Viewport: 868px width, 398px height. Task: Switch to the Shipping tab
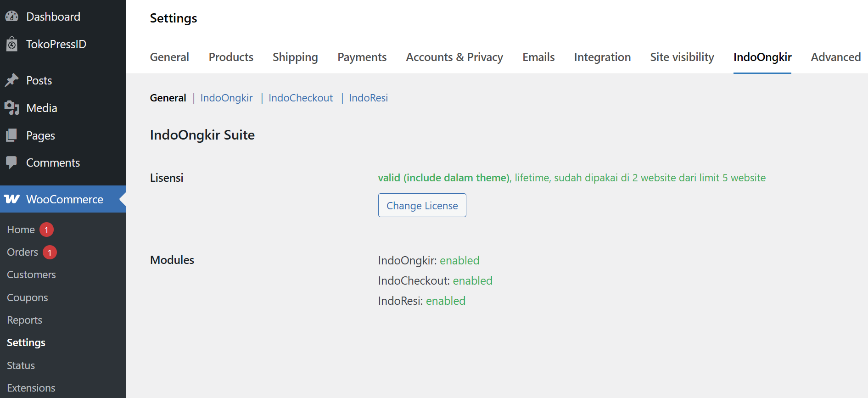295,57
